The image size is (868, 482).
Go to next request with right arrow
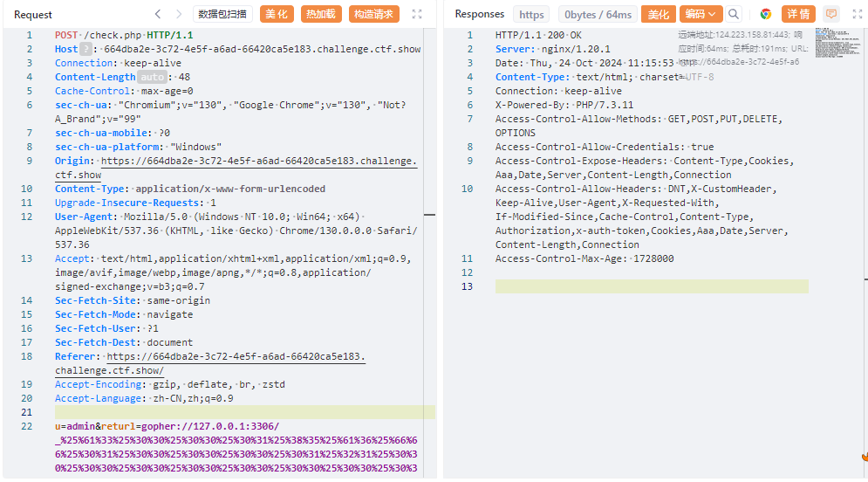tap(178, 14)
